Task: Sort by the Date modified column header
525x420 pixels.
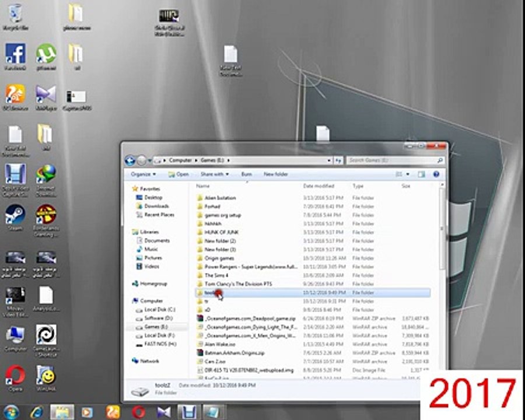Action: (318, 186)
